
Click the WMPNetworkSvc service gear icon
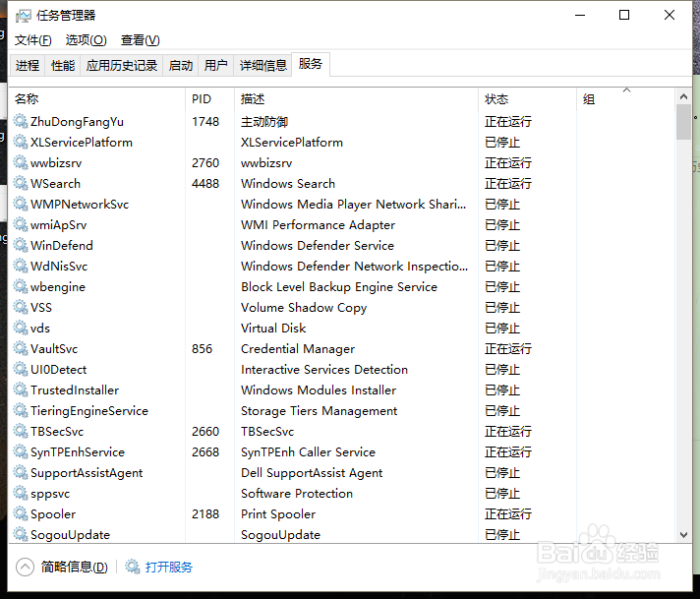(20, 204)
